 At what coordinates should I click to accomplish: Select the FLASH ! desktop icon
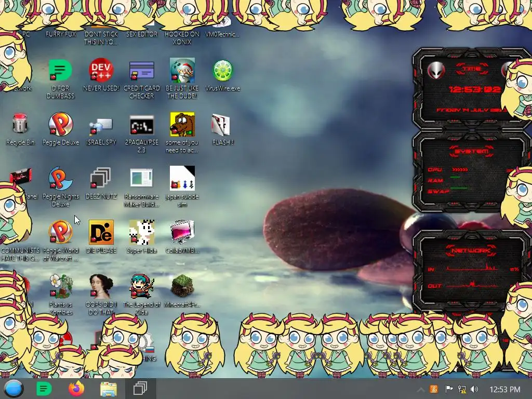[221, 124]
